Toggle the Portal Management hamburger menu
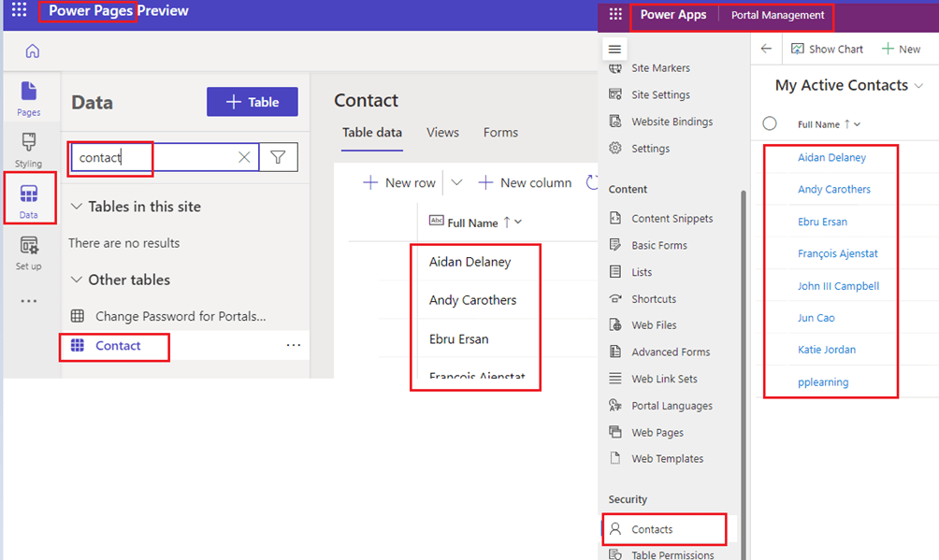 point(614,49)
